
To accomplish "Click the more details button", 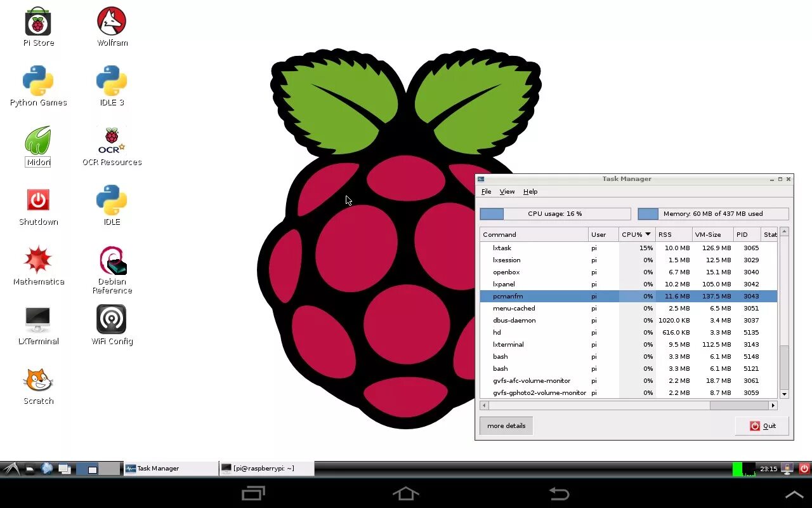I will click(506, 425).
